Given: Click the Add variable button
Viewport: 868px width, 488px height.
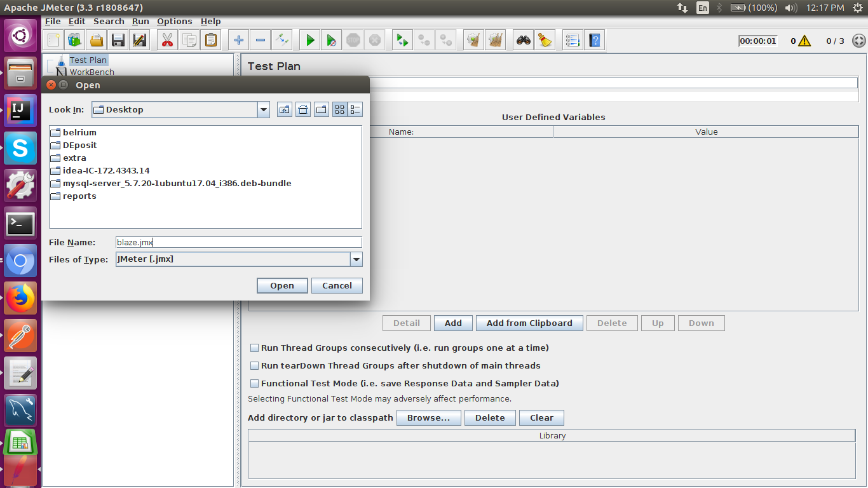Looking at the screenshot, I should (x=453, y=323).
